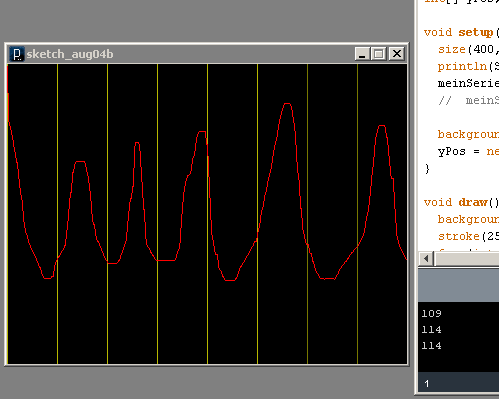The width and height of the screenshot is (499, 399).
Task: Click the size(400 code line
Action: [468, 49]
